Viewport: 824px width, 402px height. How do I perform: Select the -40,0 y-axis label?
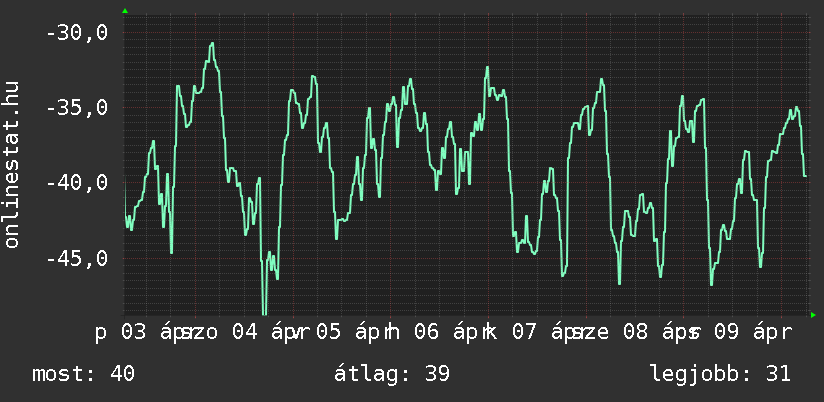click(x=77, y=183)
